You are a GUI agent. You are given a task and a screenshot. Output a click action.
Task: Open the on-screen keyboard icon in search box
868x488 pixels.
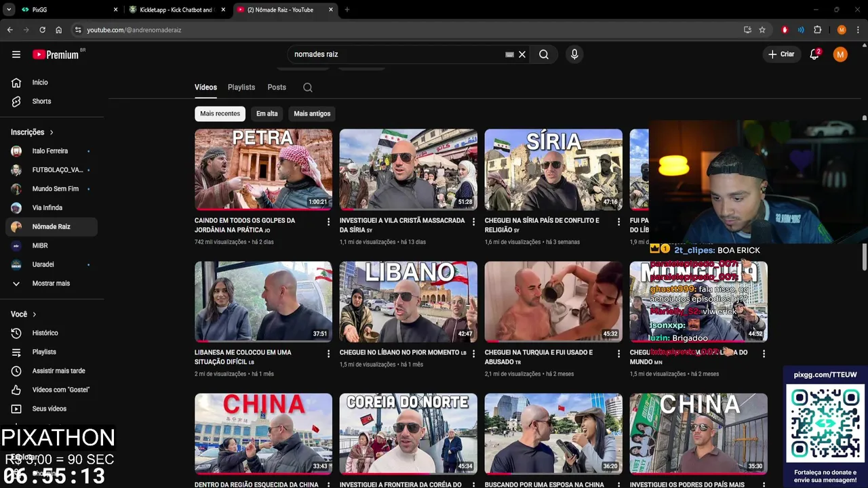[x=509, y=54]
